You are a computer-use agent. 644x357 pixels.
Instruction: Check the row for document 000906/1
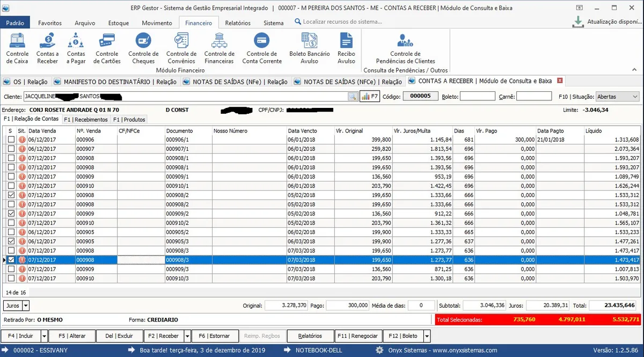[x=11, y=140]
